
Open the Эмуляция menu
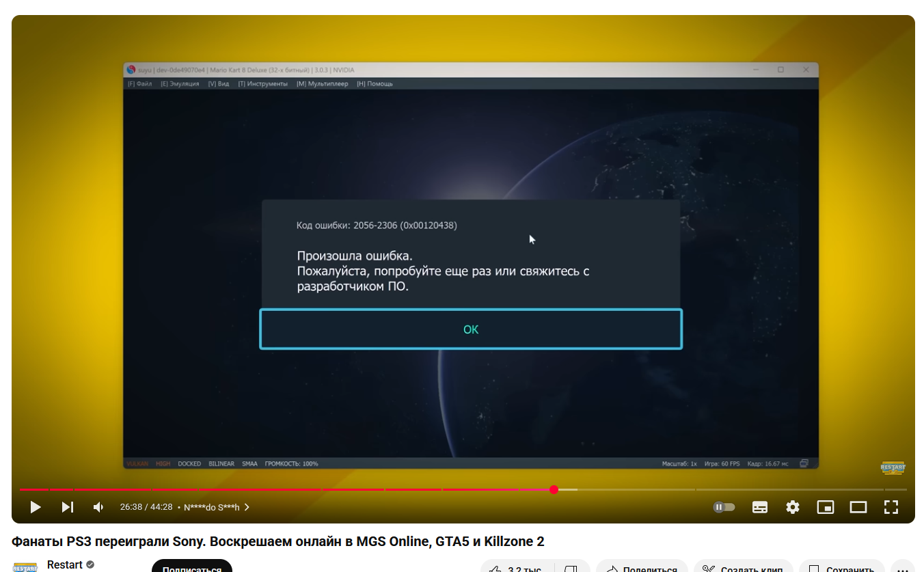coord(180,84)
